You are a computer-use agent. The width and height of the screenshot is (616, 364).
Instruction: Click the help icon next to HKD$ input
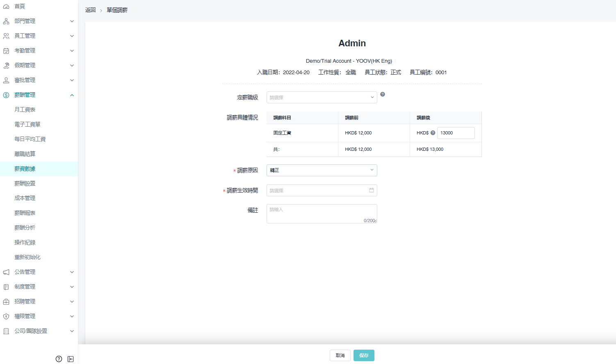tap(433, 133)
